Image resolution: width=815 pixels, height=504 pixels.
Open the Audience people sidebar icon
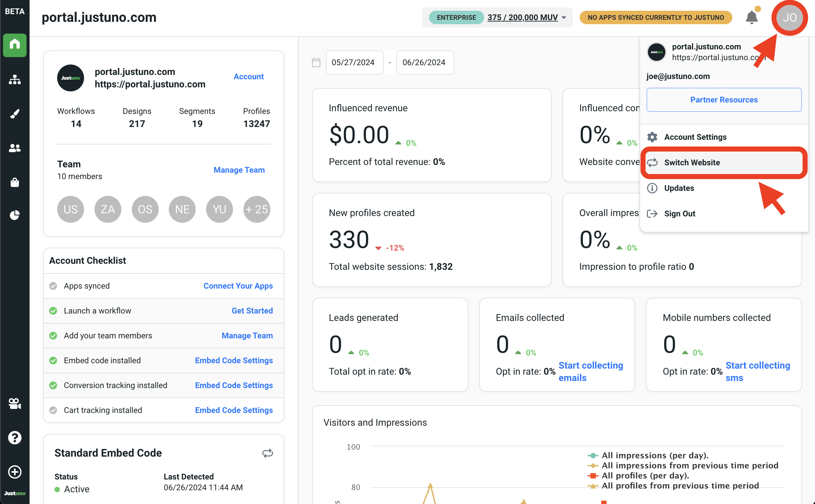15,148
